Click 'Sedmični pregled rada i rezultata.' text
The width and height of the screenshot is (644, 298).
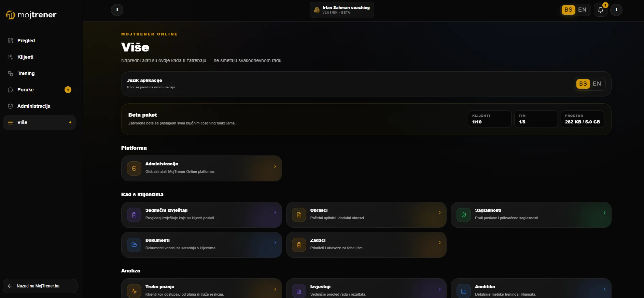tap(338, 294)
